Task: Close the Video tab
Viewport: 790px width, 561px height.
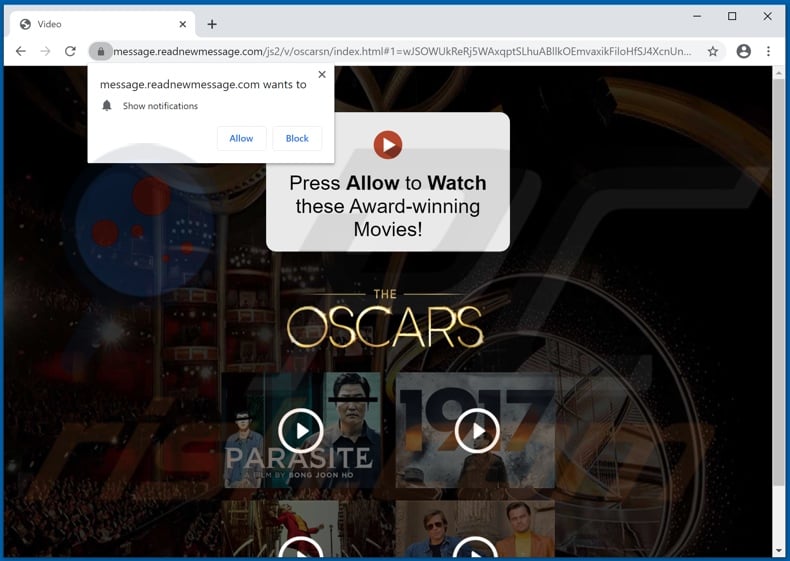Action: point(183,24)
